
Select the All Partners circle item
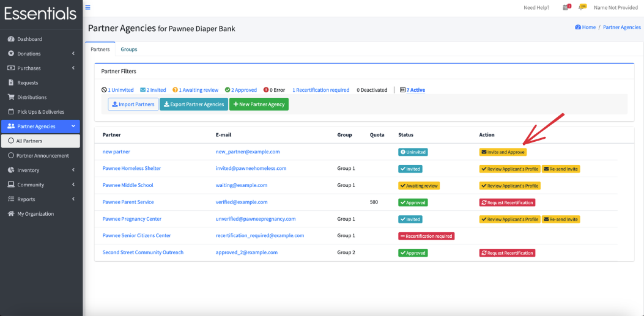[40, 141]
